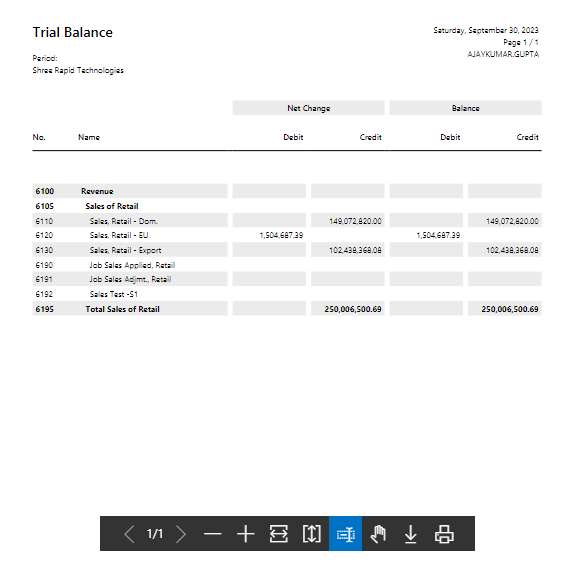Download the Trial Balance report

tap(411, 534)
